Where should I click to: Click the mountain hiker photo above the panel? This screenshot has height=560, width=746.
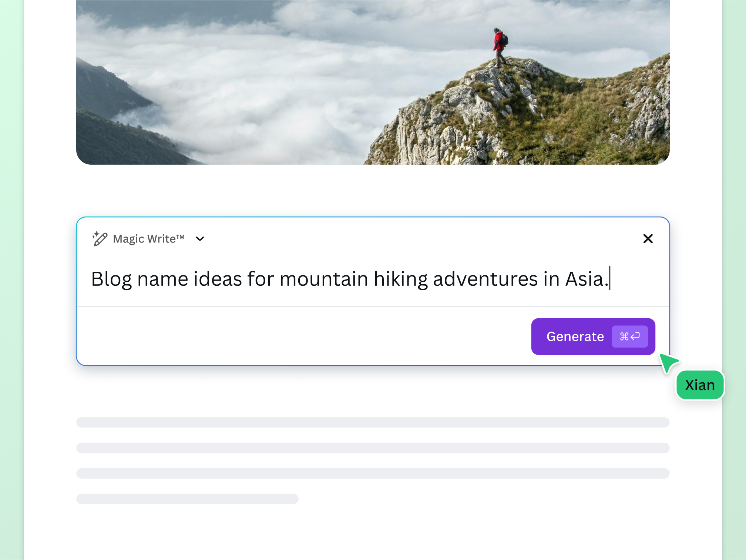pyautogui.click(x=372, y=81)
